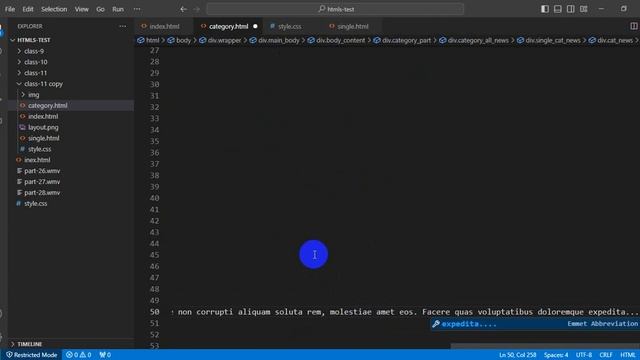Click the ports forwarded indicator
Image resolution: width=640 pixels, height=360 pixels.
105,355
